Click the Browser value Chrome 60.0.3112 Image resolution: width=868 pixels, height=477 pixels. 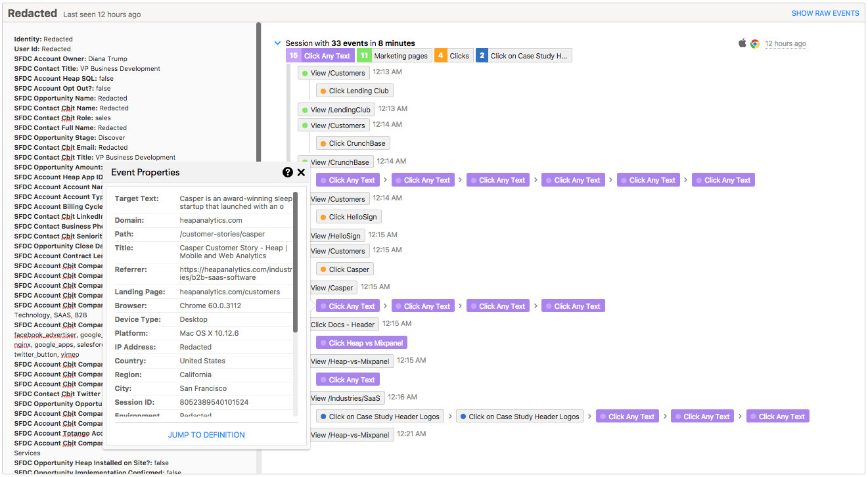[210, 306]
